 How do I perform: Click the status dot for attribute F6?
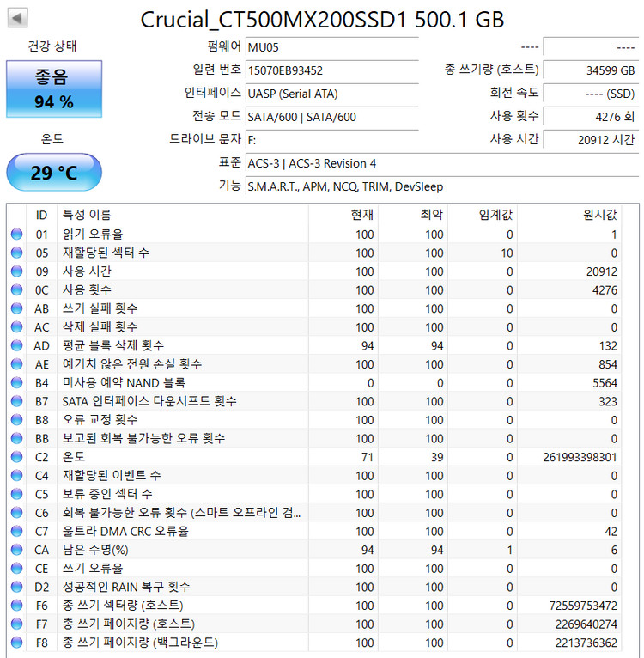(17, 606)
